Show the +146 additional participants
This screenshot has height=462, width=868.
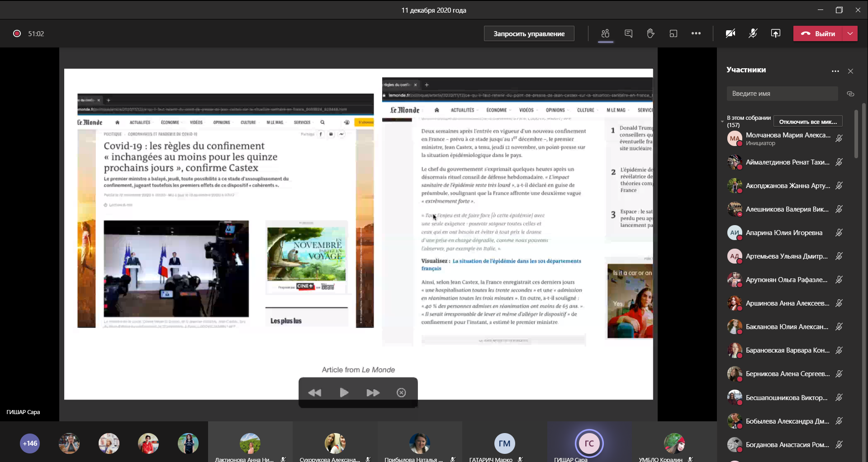click(30, 443)
